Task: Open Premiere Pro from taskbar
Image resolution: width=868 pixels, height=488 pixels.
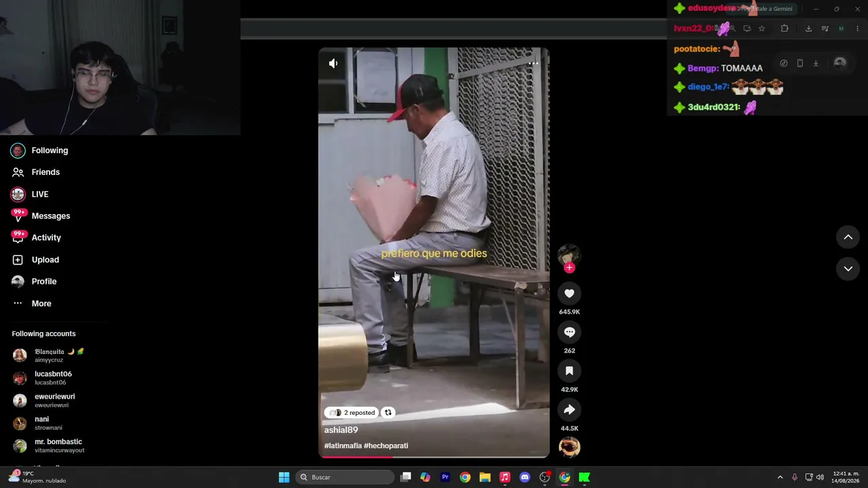Action: coord(445,477)
